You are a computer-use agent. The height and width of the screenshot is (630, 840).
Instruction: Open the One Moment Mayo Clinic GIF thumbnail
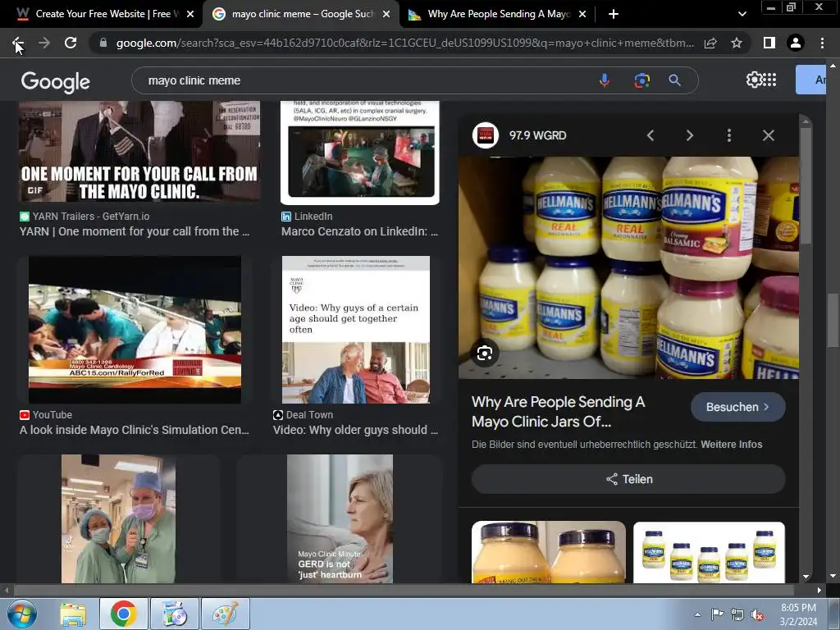139,151
